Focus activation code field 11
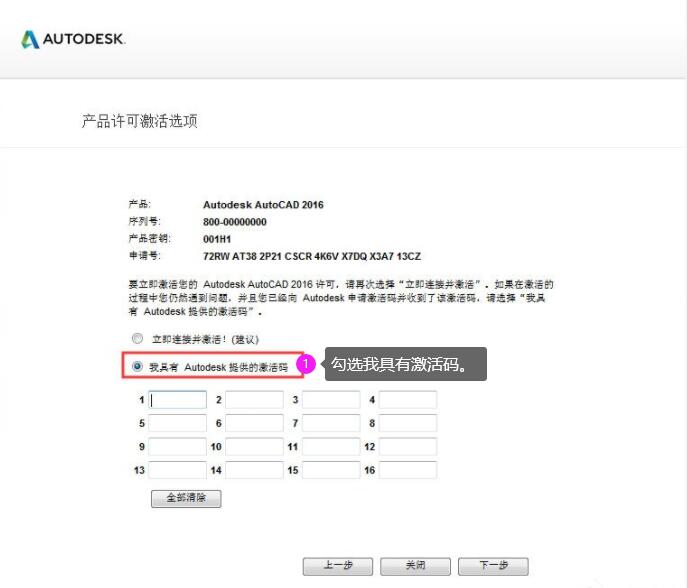The width and height of the screenshot is (687, 588). click(x=331, y=446)
